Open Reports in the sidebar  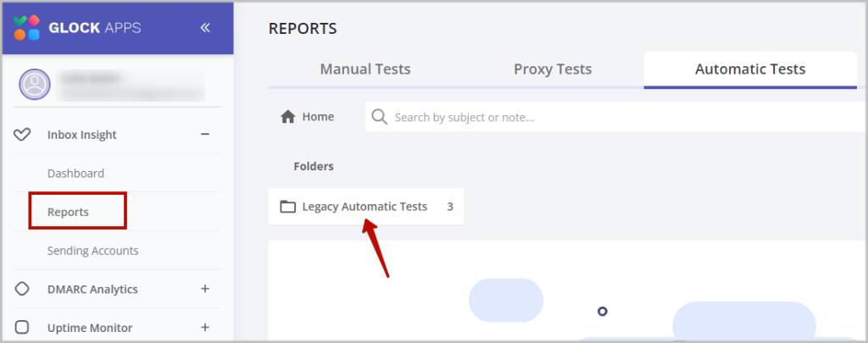pos(68,212)
